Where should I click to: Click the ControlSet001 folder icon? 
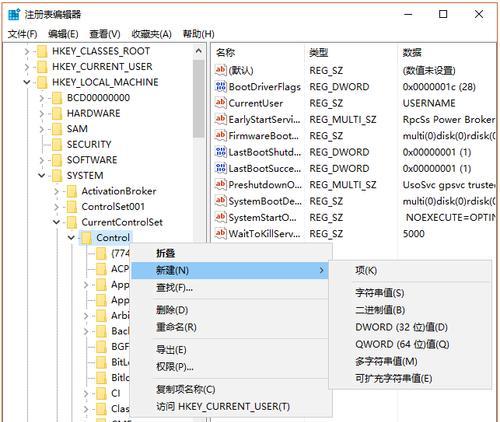click(71, 207)
